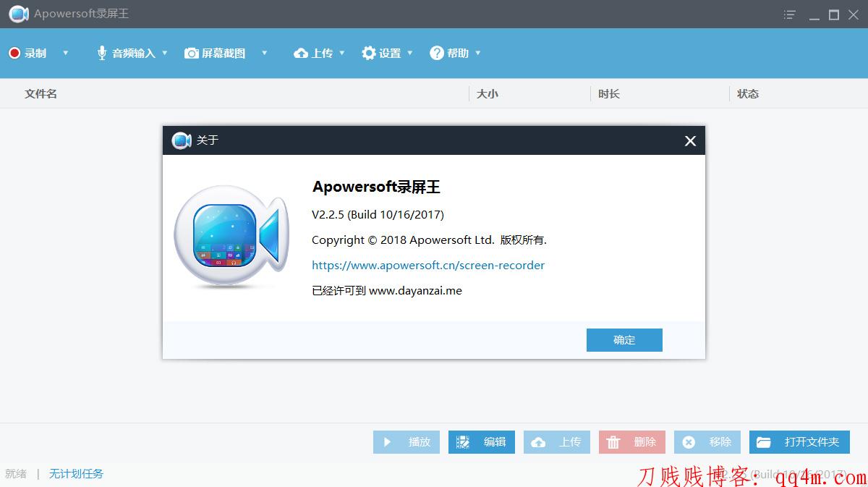The image size is (868, 487).
Task: Open the 录制 menu label
Action: tap(35, 53)
